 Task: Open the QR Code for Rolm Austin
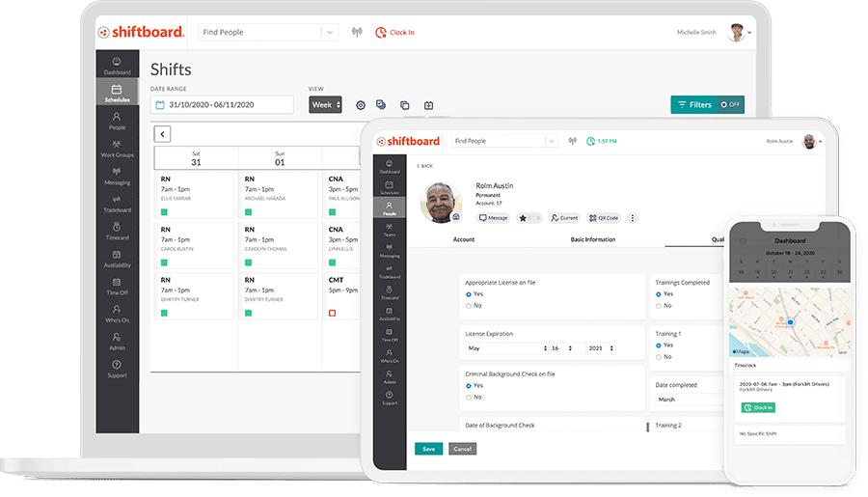click(x=604, y=218)
